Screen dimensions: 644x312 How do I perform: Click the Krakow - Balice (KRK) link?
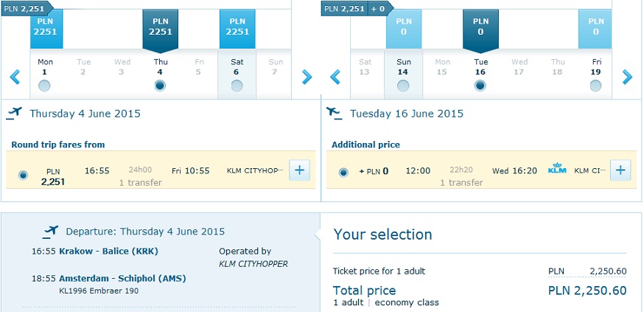(x=108, y=252)
